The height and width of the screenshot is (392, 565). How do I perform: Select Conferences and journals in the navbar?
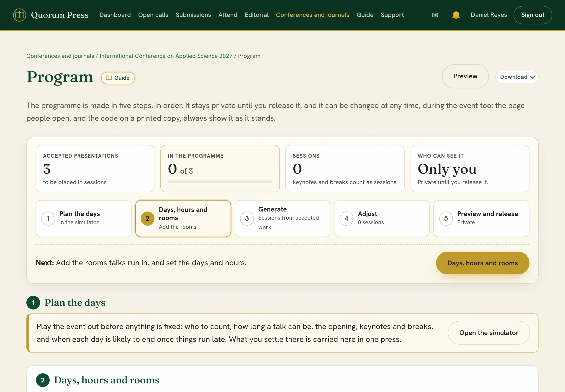312,15
